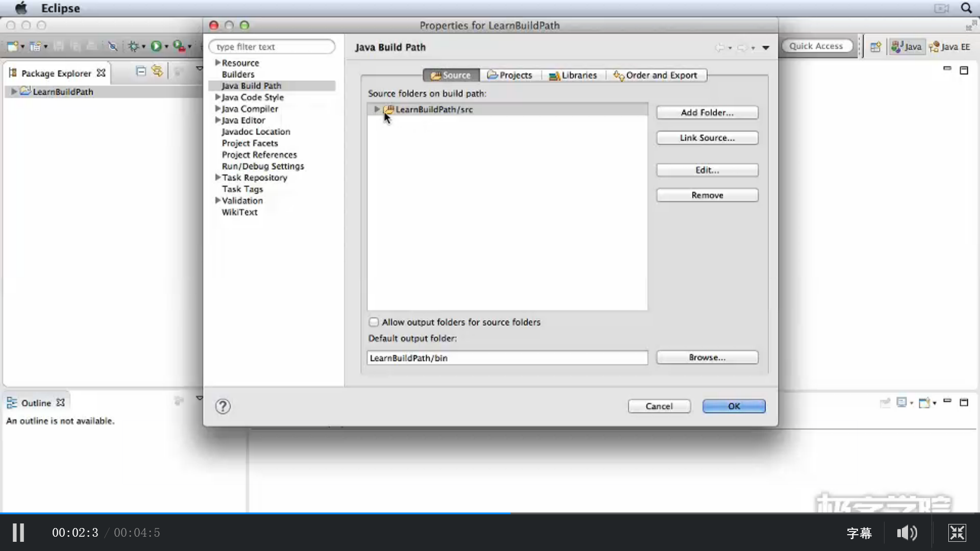The image size is (980, 551).
Task: Click the New wizard toolbar icon
Action: click(13, 46)
